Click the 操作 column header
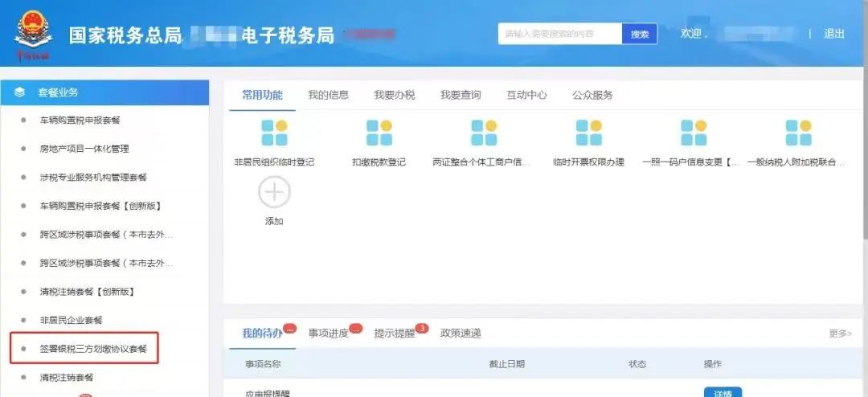Image resolution: width=868 pixels, height=397 pixels. (712, 364)
